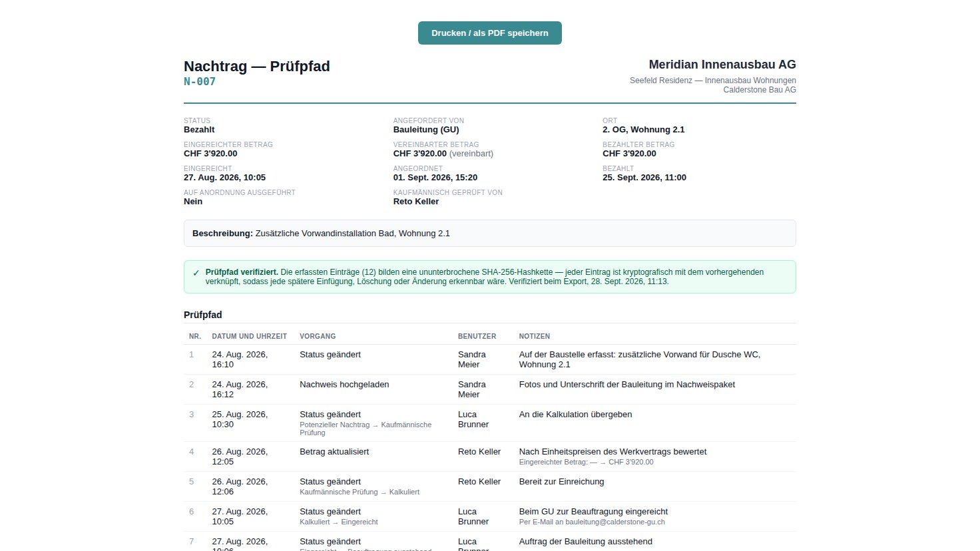Click the Prüfpfad section heading above the table
Screen dimensions: 980x551
coord(203,315)
